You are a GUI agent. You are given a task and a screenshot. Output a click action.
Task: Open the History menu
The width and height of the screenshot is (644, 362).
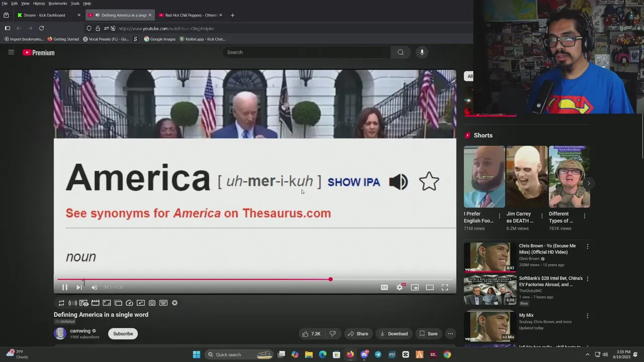(39, 4)
